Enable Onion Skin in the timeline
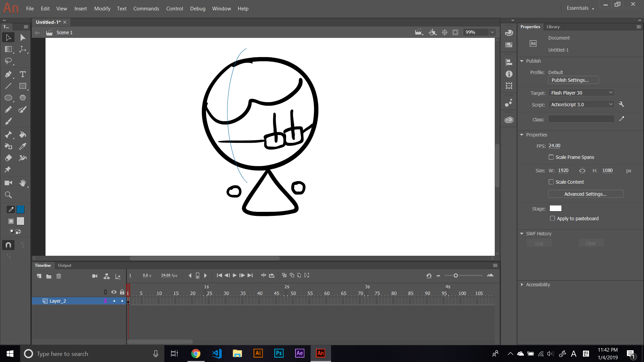The image size is (644, 362). (284, 275)
